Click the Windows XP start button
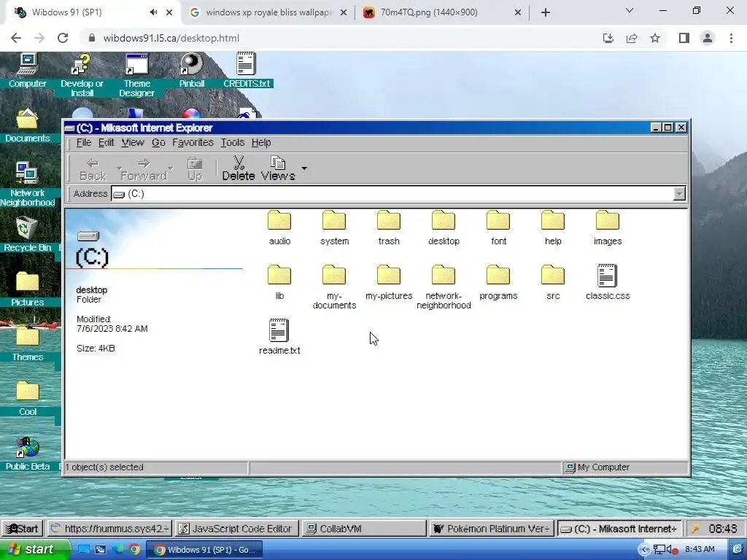Viewport: 747px width, 560px height. (34, 550)
